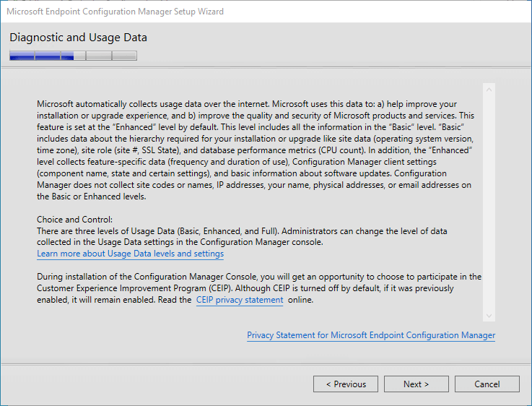The image size is (532, 406).
Task: Click the fourth empty progress bar segment
Action: (x=99, y=56)
